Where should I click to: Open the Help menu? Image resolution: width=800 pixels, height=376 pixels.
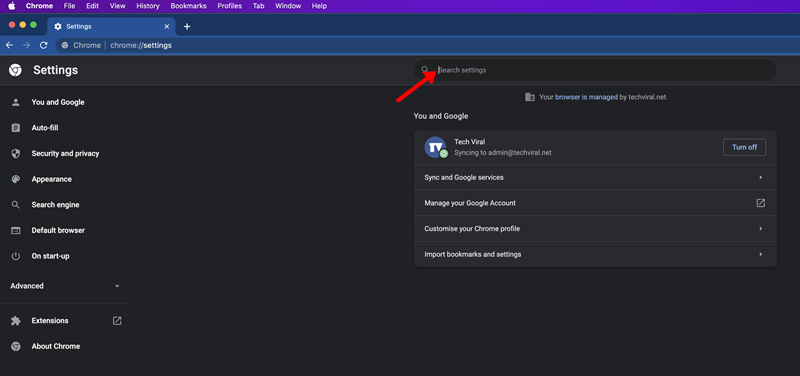[319, 6]
